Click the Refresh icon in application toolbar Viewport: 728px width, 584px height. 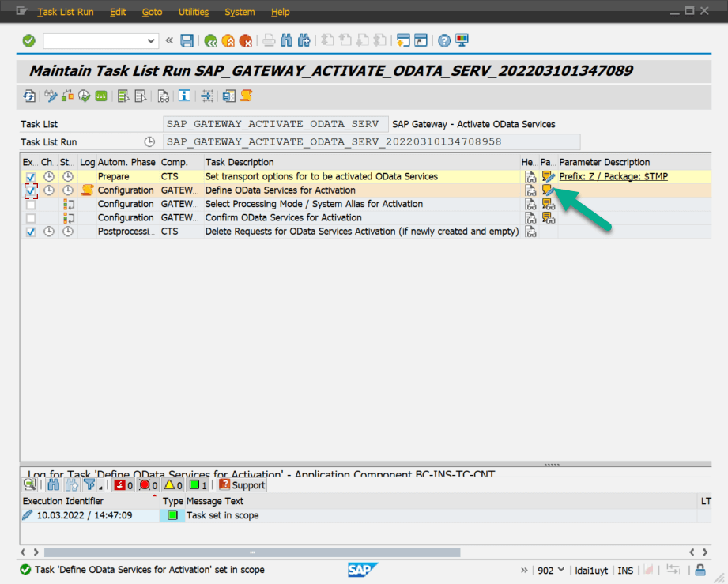pos(29,96)
